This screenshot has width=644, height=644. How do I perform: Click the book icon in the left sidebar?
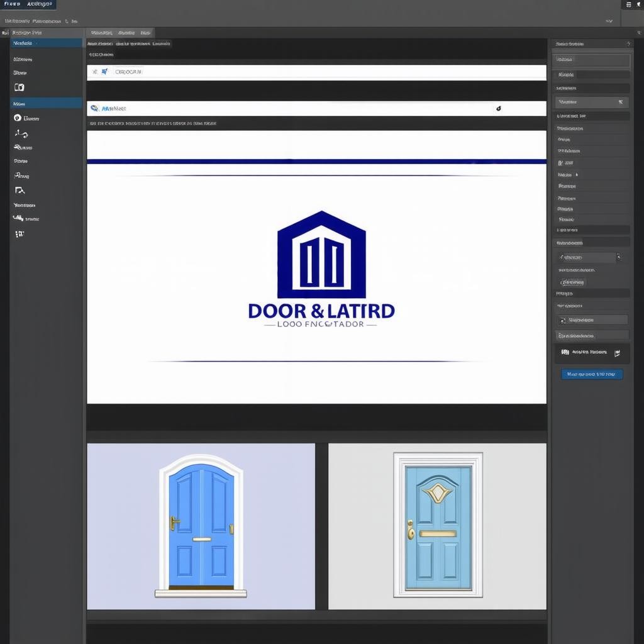pos(19,87)
